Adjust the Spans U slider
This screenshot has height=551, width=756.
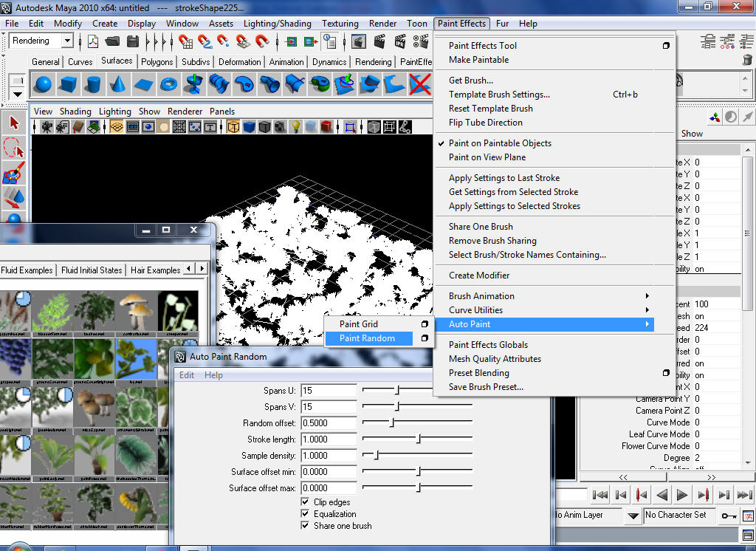[398, 390]
